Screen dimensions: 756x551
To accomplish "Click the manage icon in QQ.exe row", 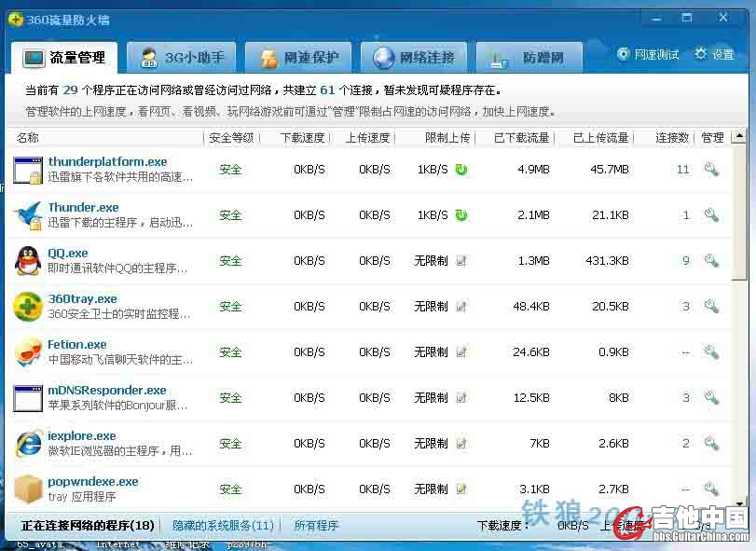I will click(711, 261).
